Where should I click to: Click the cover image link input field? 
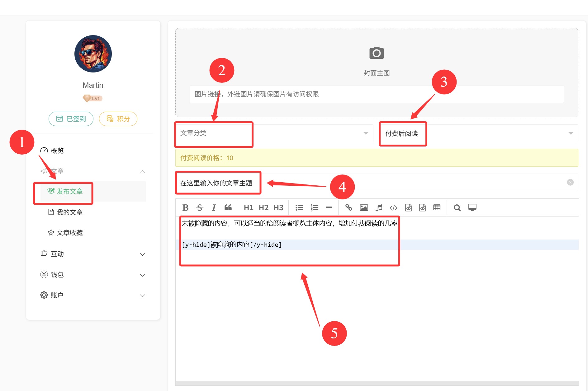377,94
